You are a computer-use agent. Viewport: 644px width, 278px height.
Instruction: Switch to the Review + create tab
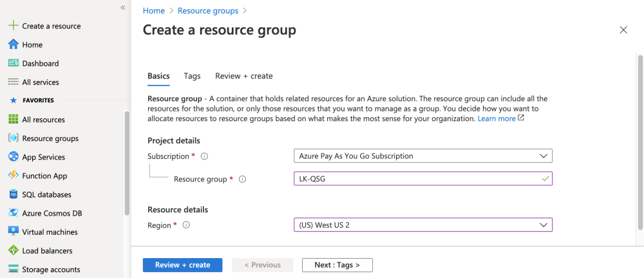[x=243, y=76]
